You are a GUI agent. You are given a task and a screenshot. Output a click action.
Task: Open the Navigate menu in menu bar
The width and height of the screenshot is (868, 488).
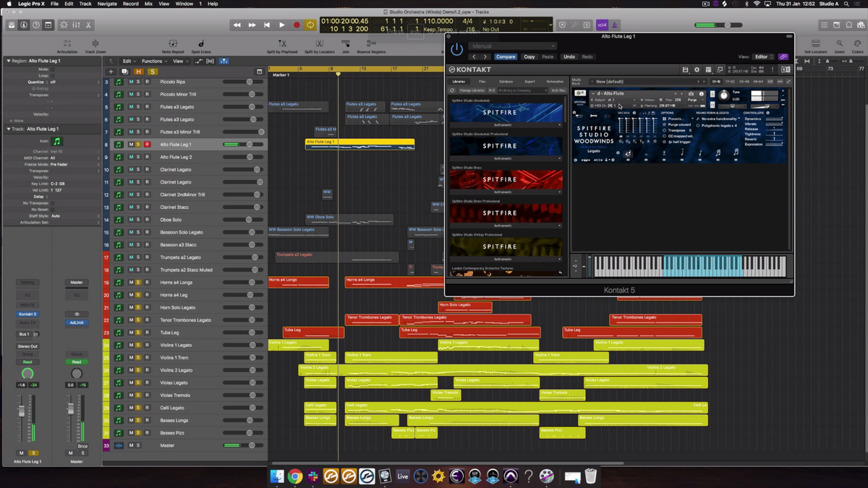coord(107,4)
